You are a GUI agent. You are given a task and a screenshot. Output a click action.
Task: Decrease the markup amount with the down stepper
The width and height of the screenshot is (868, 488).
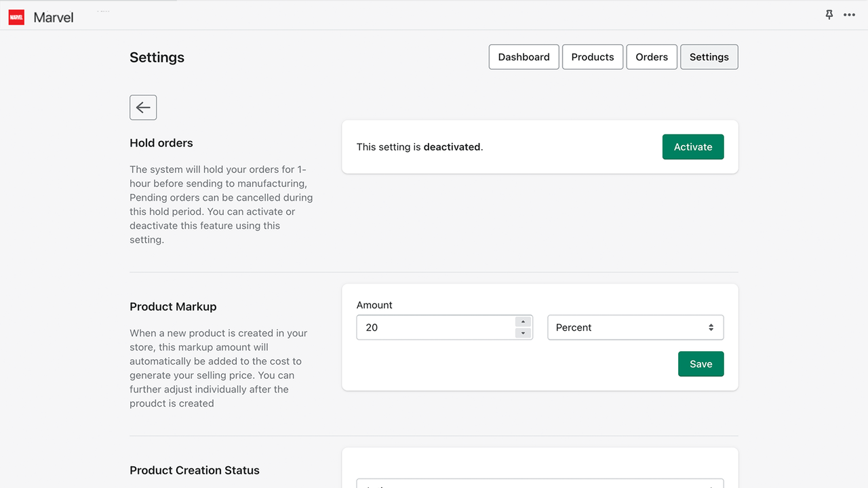pos(523,333)
